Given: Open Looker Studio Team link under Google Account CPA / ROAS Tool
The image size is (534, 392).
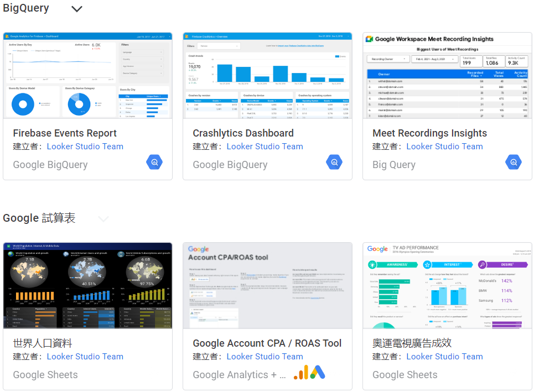Looking at the screenshot, I should (265, 356).
